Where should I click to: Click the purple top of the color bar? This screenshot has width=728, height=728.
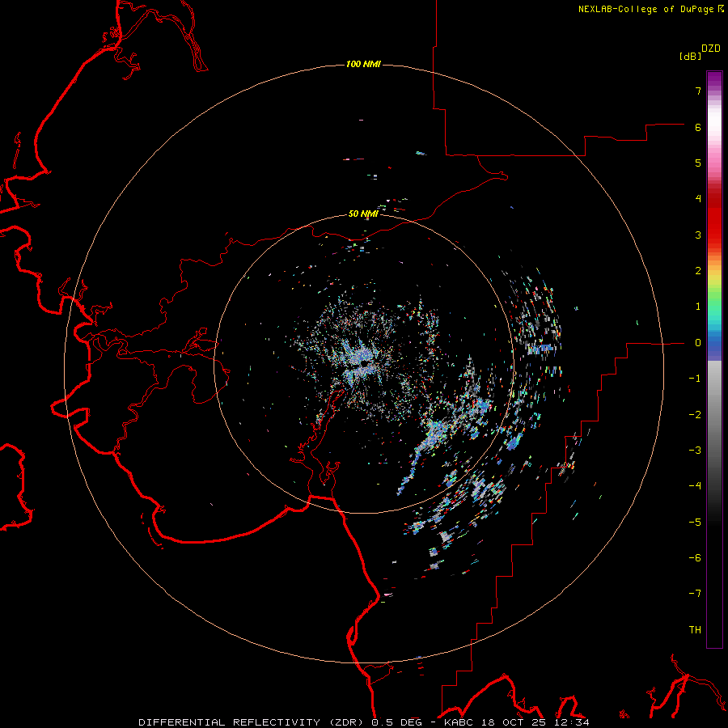pyautogui.click(x=714, y=78)
